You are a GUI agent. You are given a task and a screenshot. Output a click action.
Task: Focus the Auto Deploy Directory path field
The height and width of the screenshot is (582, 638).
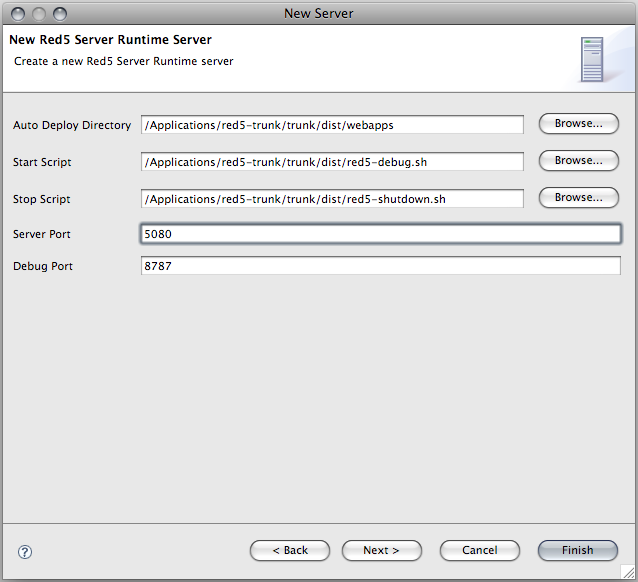pyautogui.click(x=332, y=125)
